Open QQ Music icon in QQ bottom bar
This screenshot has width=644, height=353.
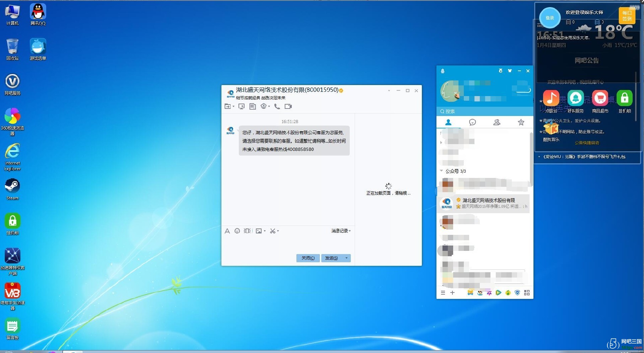tap(508, 293)
